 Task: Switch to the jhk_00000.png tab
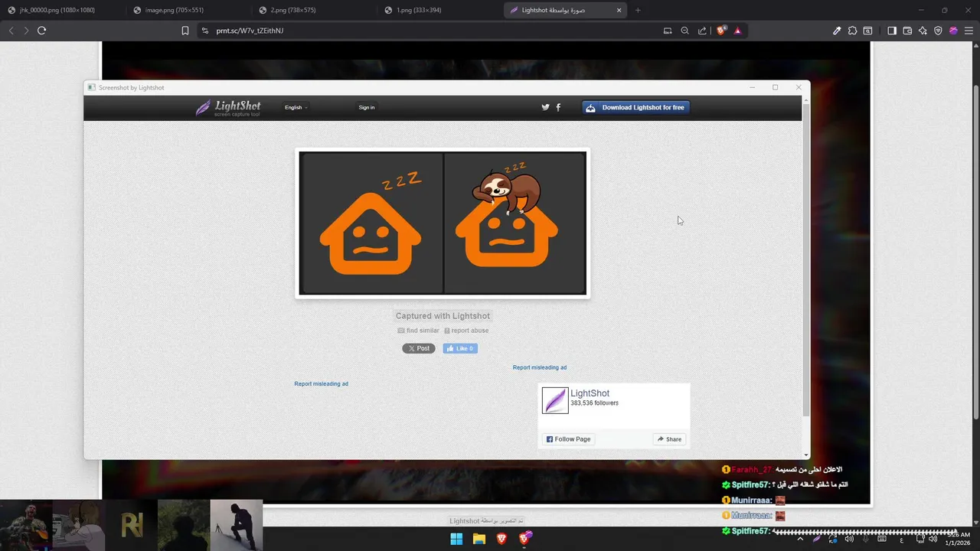click(57, 10)
